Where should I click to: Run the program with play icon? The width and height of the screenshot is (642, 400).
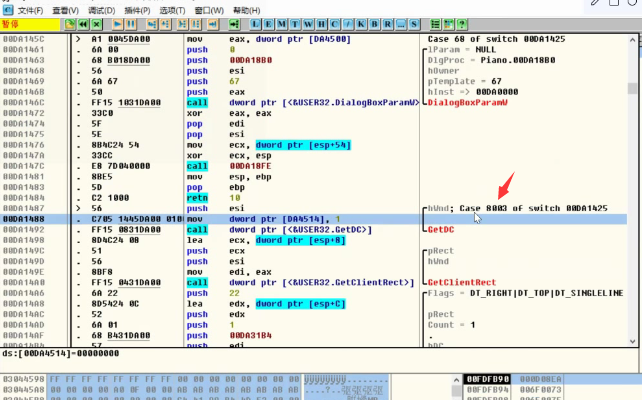click(x=118, y=25)
